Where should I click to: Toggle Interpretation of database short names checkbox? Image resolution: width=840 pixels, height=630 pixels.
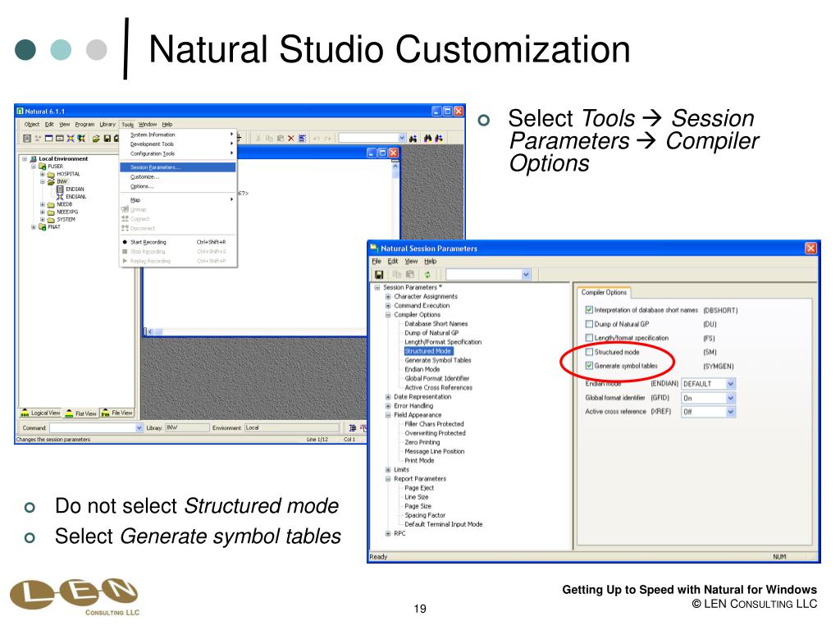pyautogui.click(x=589, y=309)
